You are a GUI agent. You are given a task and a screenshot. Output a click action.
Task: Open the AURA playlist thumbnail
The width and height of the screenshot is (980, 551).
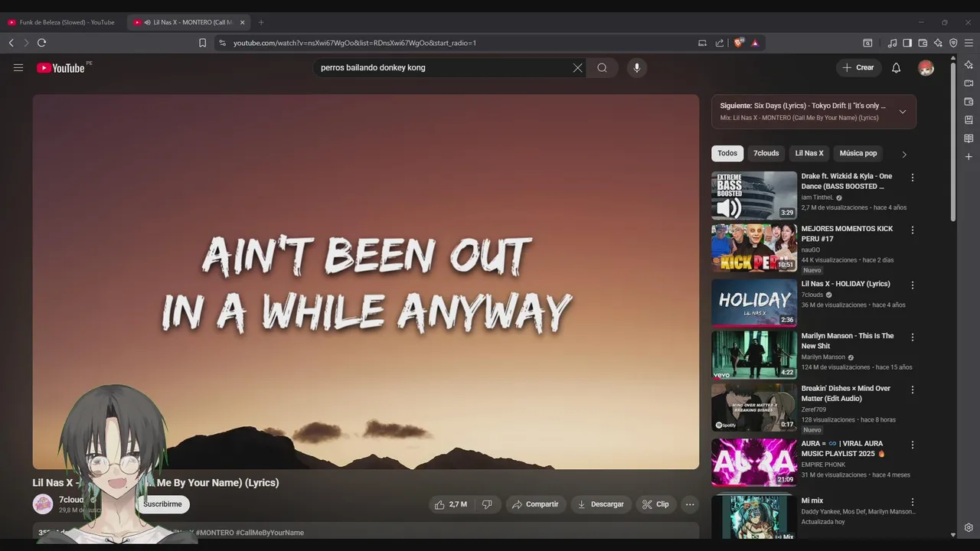pos(754,462)
